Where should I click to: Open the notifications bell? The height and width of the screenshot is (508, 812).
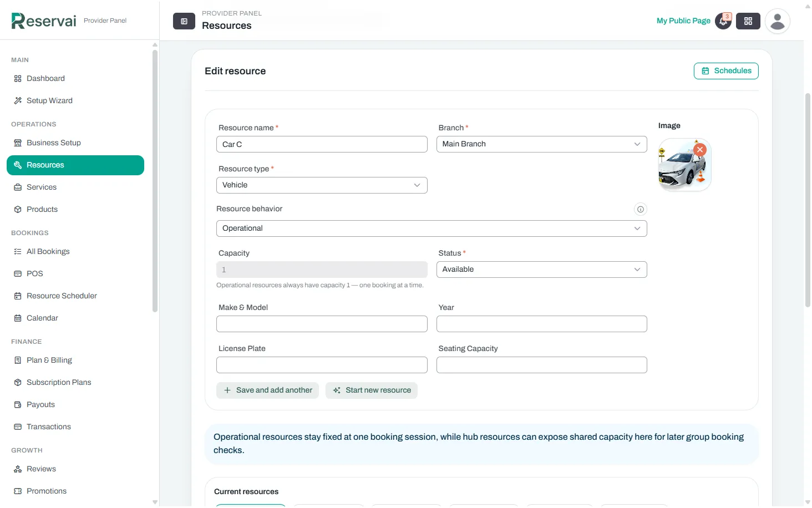tap(723, 21)
